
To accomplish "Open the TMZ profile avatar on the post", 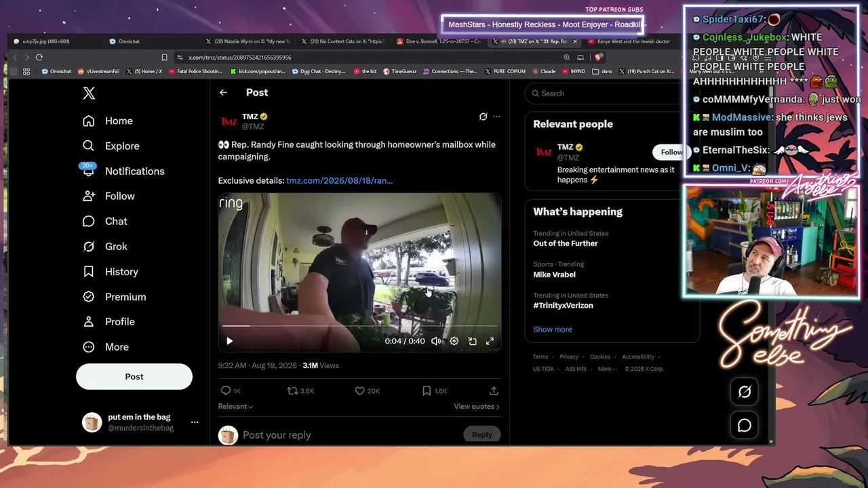I will click(x=228, y=121).
